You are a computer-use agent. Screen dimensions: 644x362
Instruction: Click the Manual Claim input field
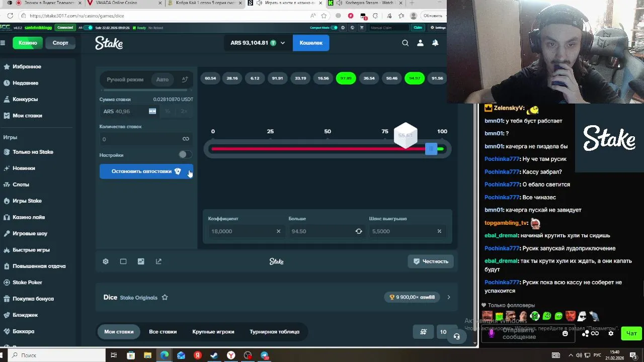point(389,28)
